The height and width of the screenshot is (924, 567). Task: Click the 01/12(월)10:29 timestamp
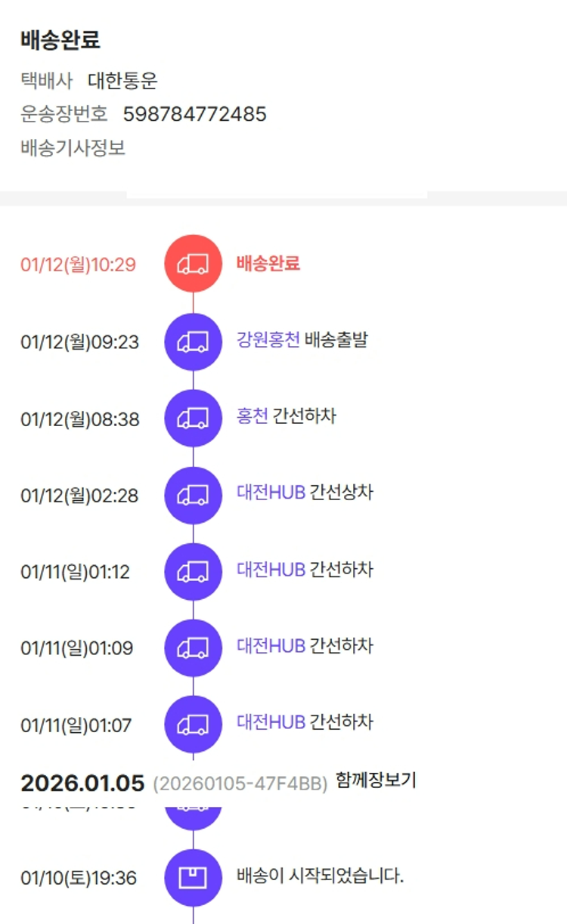coord(78,264)
